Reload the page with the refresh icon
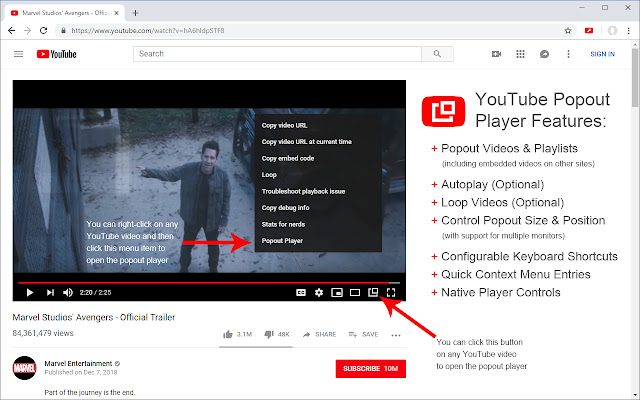Screen dimensions: 640x400 coord(43,31)
